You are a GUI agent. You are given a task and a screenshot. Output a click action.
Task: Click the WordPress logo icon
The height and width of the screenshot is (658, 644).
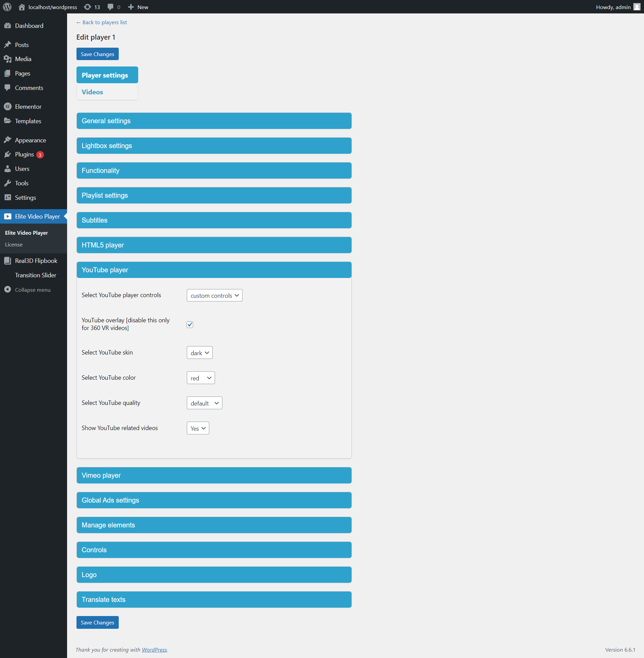coord(7,7)
